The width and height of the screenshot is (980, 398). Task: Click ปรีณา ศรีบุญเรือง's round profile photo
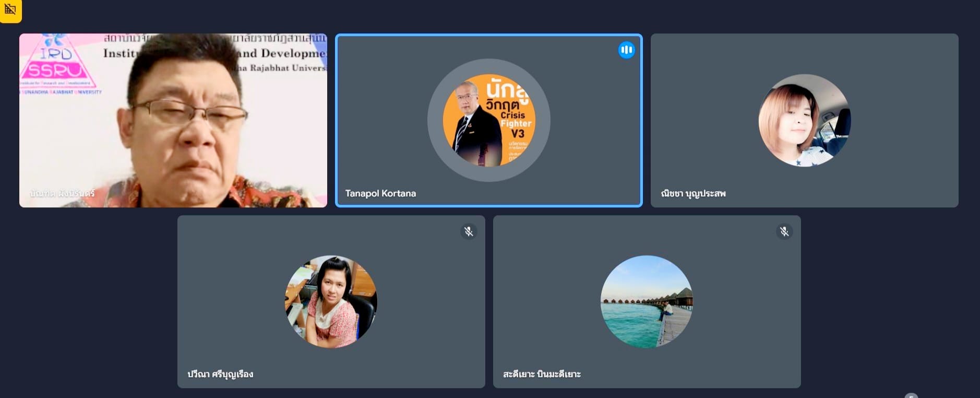(331, 301)
